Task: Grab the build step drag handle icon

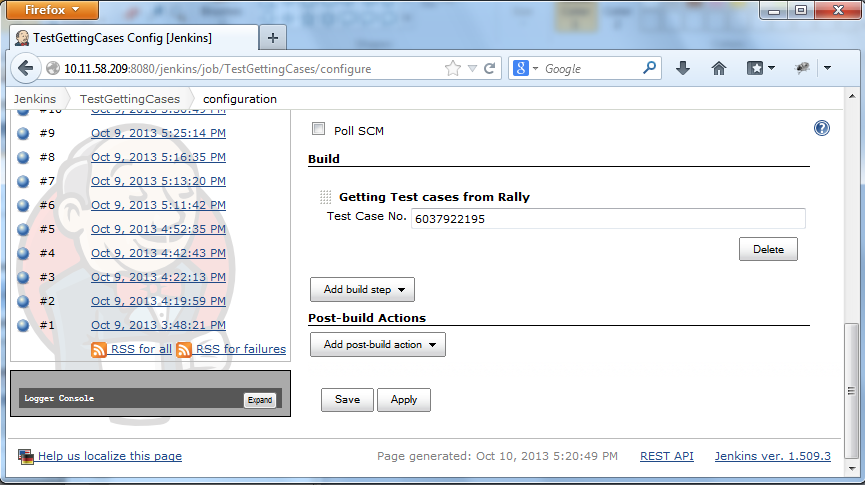Action: pos(325,197)
